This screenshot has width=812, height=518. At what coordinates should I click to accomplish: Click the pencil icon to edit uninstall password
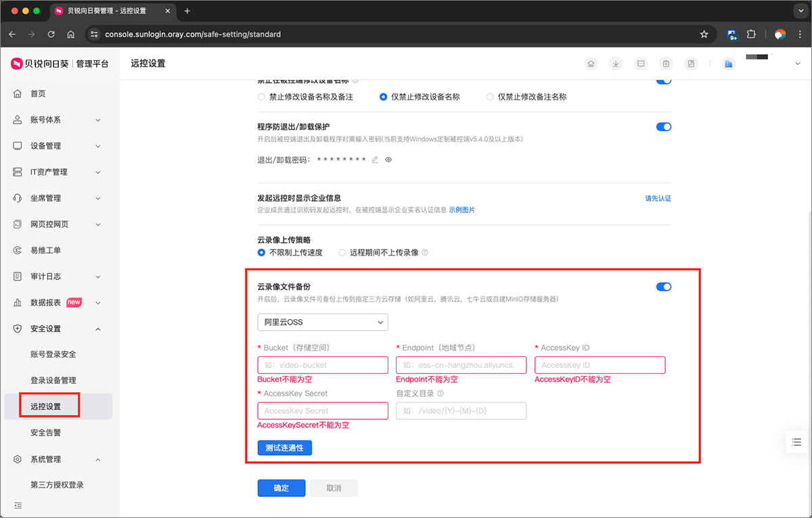(375, 160)
